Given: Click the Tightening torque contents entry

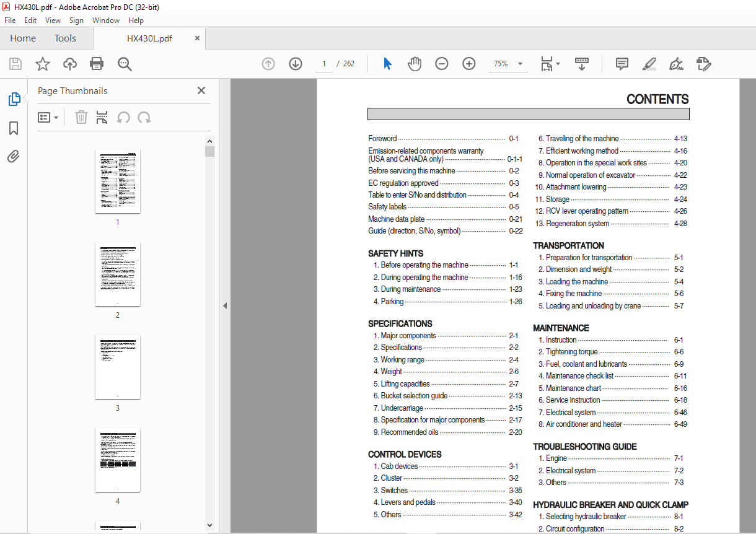Looking at the screenshot, I should pos(611,352).
